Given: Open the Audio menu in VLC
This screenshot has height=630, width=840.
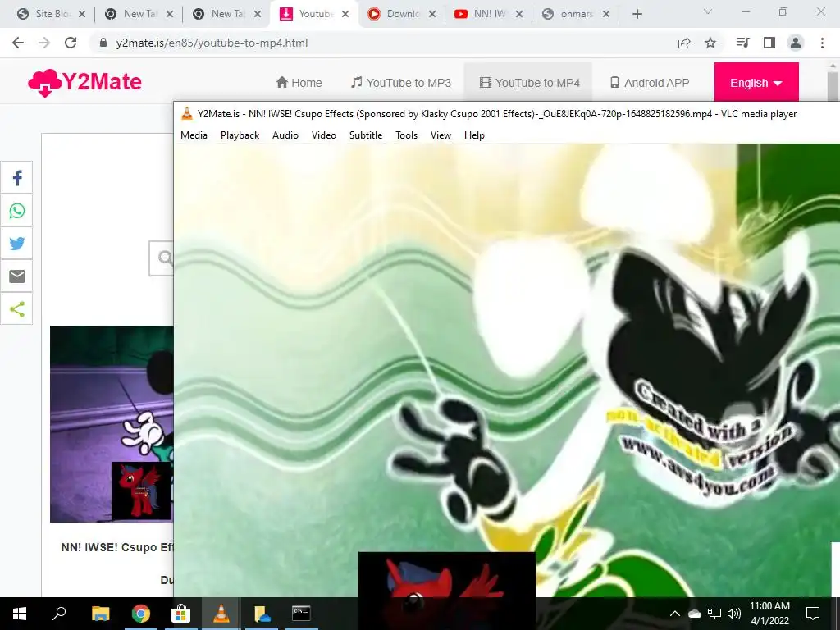Looking at the screenshot, I should (x=285, y=135).
